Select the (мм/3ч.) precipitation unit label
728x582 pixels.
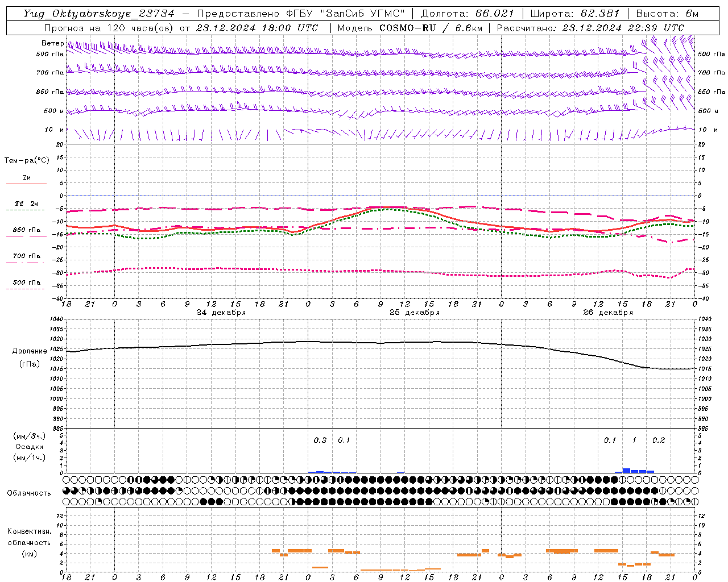(29, 436)
